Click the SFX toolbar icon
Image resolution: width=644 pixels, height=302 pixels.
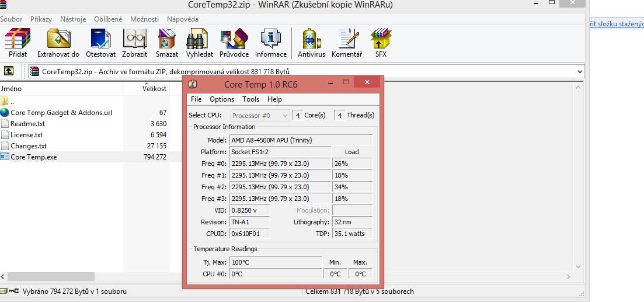[381, 39]
